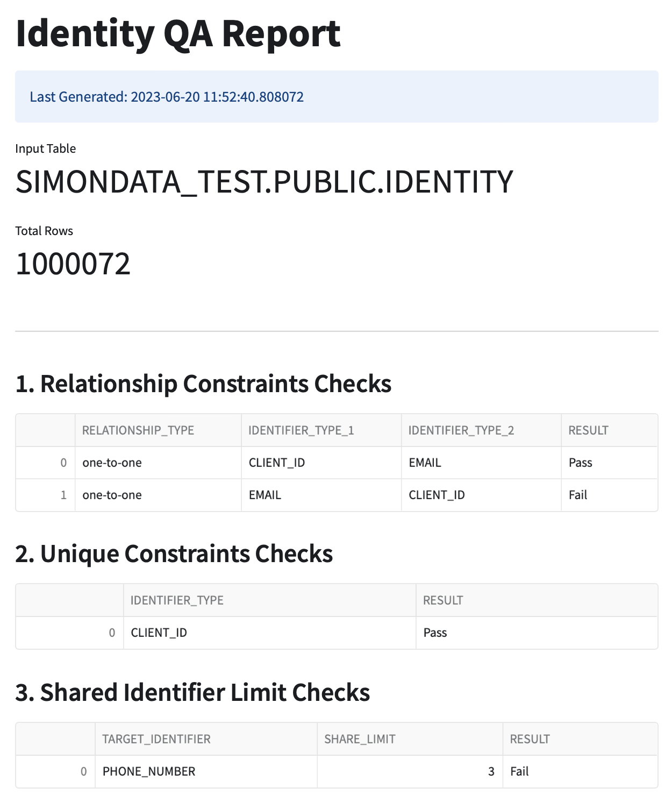Select the PHONE_NUMBER cell
The height and width of the screenshot is (809, 672).
[x=149, y=771]
